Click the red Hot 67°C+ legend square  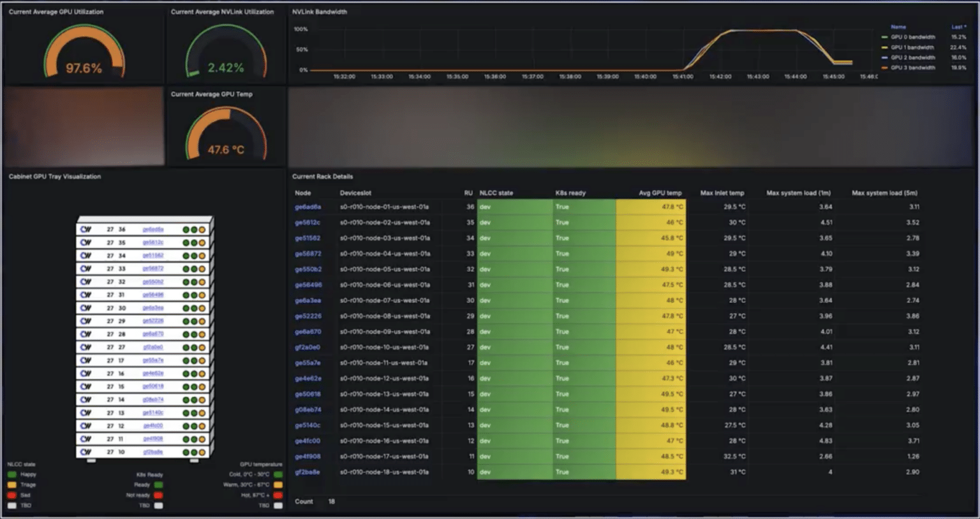click(x=278, y=495)
